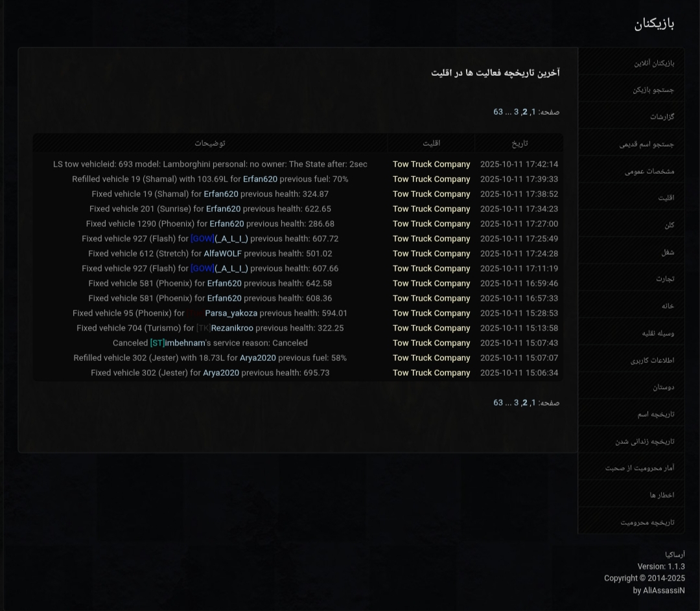Open the بازیکنان آنلاین sidebar item
Viewport: 700px width, 611px height.
tap(653, 63)
